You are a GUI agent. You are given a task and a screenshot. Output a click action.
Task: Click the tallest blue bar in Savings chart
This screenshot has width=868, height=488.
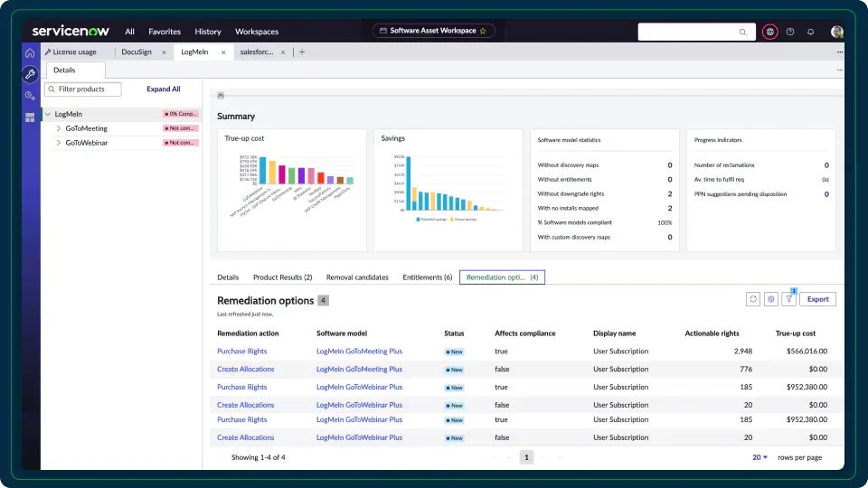coord(409,184)
